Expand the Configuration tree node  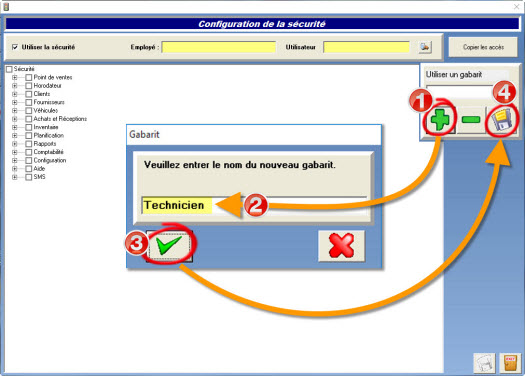coord(15,160)
